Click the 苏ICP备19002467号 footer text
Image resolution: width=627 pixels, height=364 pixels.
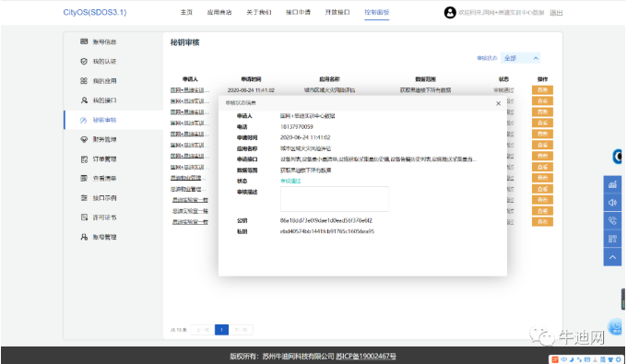tap(366, 356)
